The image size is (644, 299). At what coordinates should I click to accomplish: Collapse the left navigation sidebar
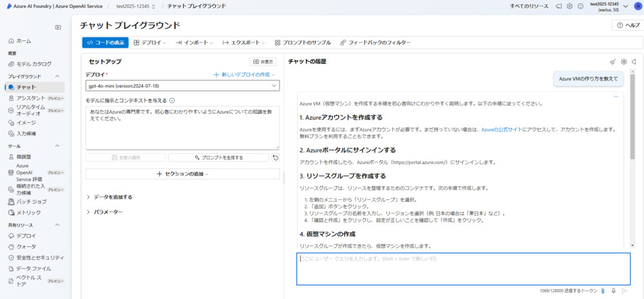(58, 27)
